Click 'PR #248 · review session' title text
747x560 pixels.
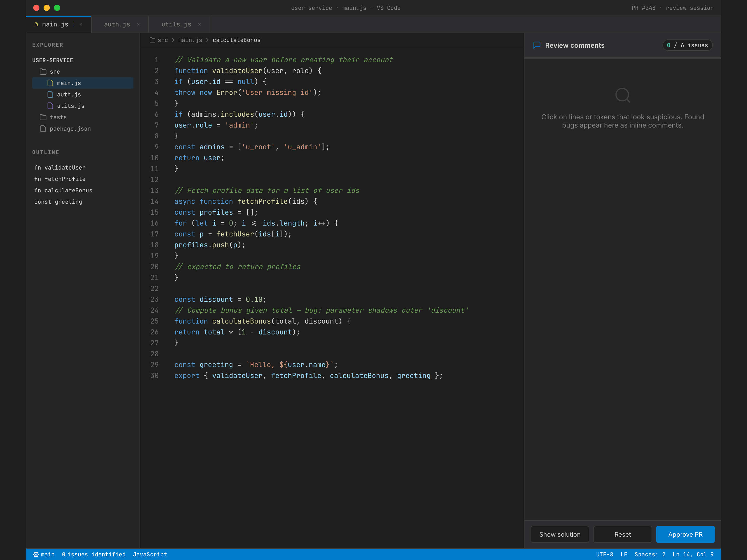(672, 8)
